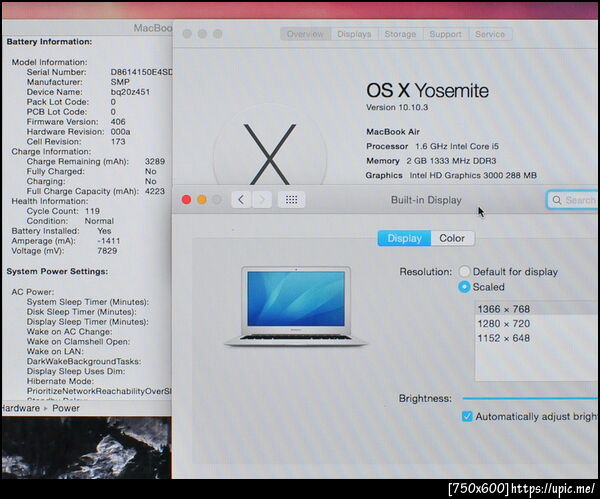This screenshot has height=499, width=600.
Task: Choose the 1152 × 648 resolution
Action: (x=536, y=338)
